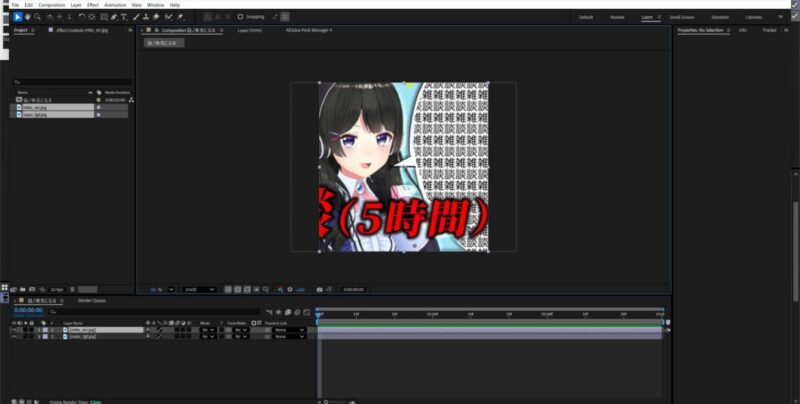Toggle visibility eye of layer 2

14,337
